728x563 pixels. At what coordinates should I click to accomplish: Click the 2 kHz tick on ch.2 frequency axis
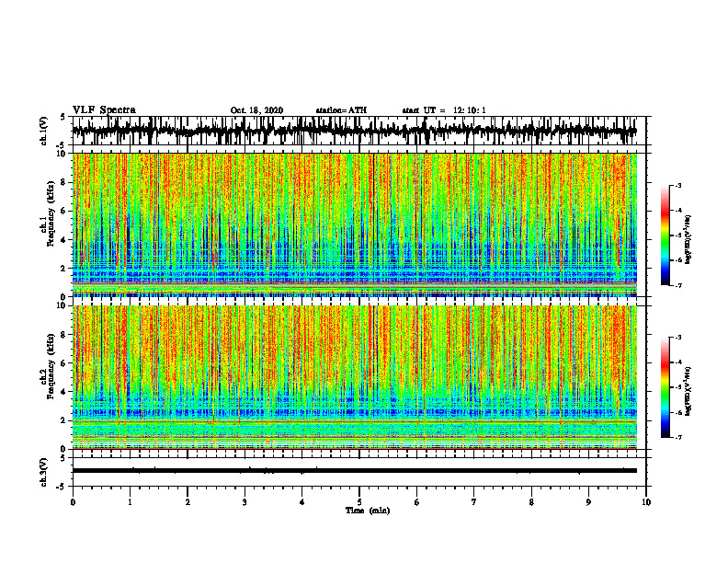[63, 420]
